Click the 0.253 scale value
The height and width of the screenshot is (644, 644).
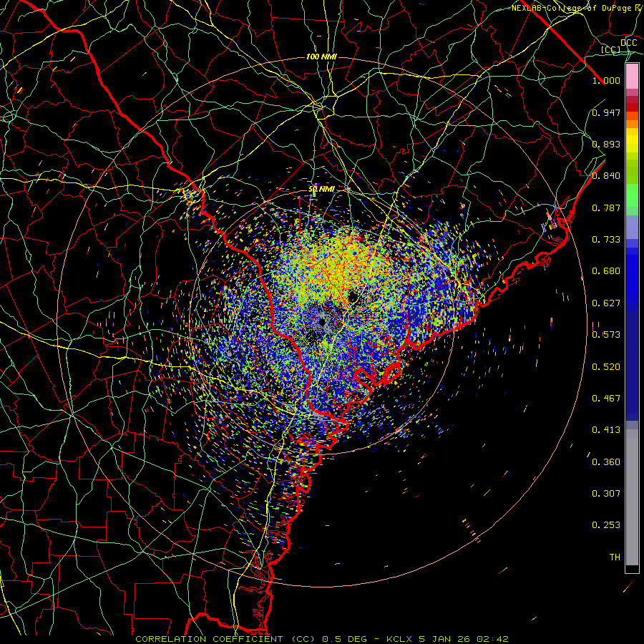[606, 525]
